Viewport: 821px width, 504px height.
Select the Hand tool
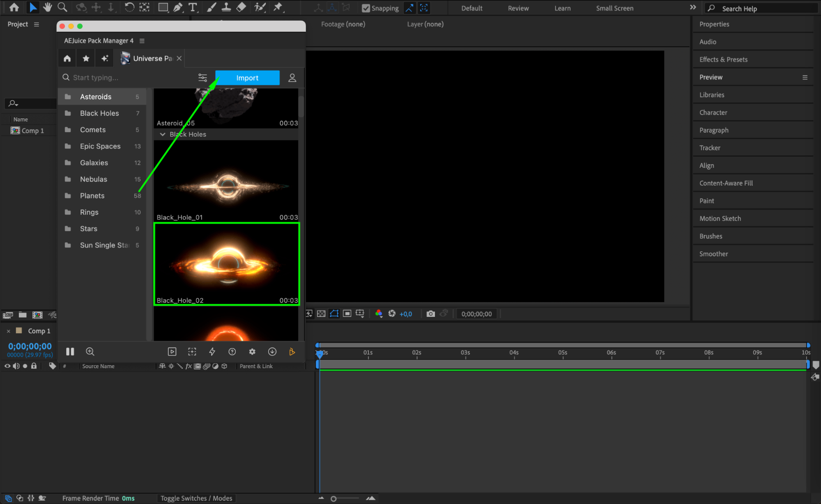point(48,7)
